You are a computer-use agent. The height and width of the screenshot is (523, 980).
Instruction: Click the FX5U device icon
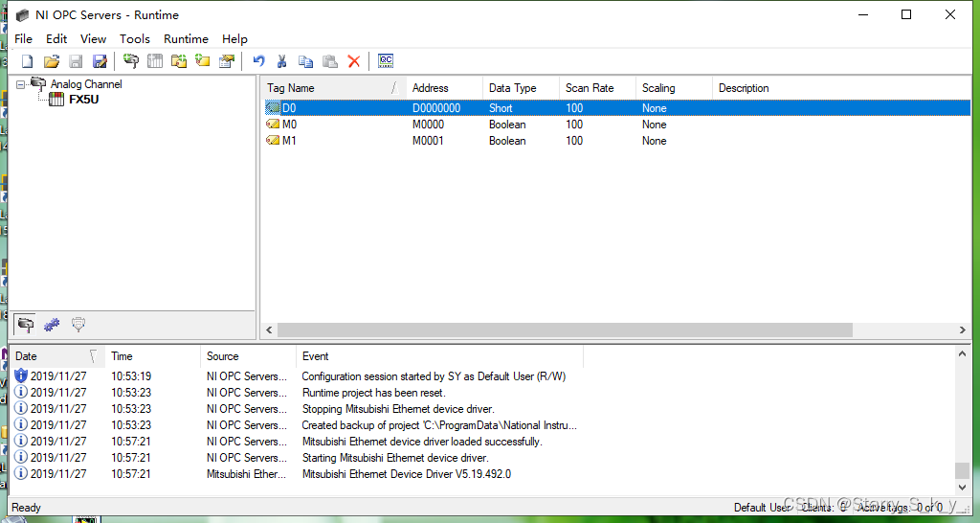tap(56, 99)
